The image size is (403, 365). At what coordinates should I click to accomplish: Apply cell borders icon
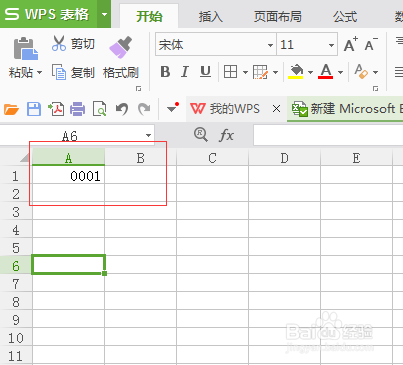pyautogui.click(x=230, y=72)
